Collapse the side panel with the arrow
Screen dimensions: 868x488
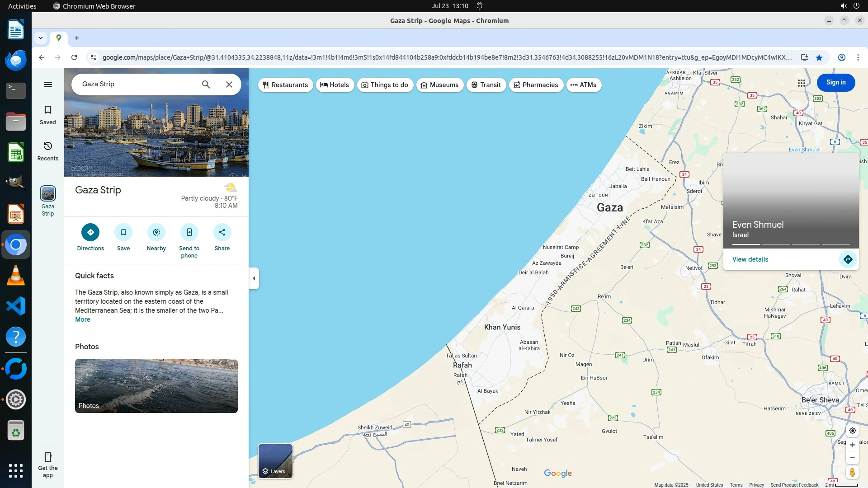pyautogui.click(x=254, y=278)
